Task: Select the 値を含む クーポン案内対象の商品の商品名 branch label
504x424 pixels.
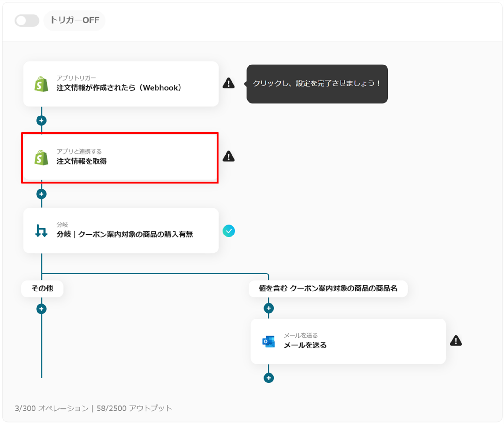Action: click(328, 288)
